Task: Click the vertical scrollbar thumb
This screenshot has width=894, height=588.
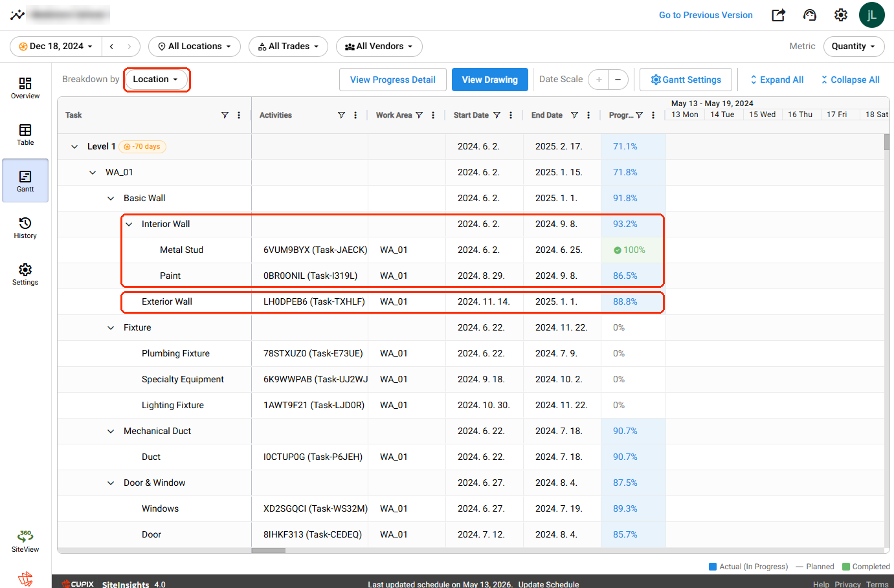Action: 887,142
